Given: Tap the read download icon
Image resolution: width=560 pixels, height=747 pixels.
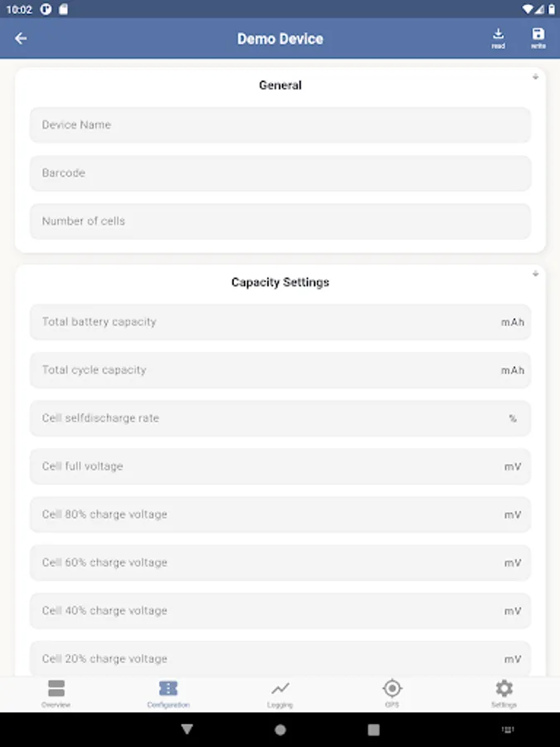Looking at the screenshot, I should pos(498,37).
